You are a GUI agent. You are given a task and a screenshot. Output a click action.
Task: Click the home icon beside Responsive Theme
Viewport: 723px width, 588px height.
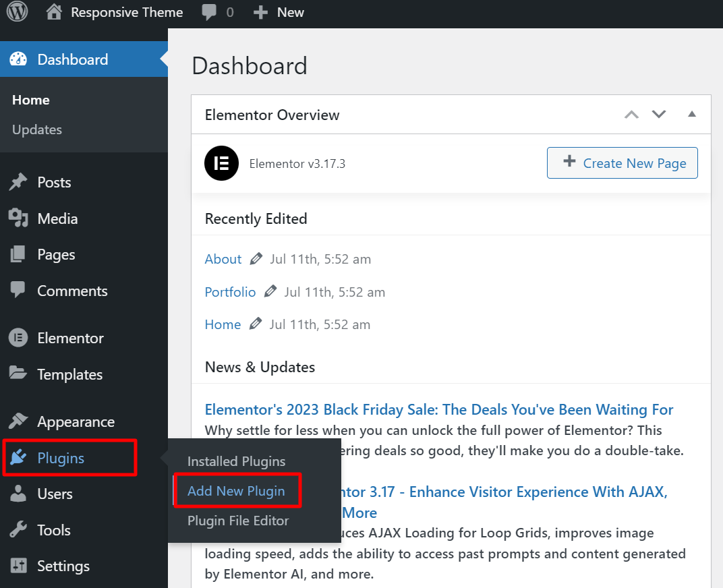pyautogui.click(x=54, y=12)
